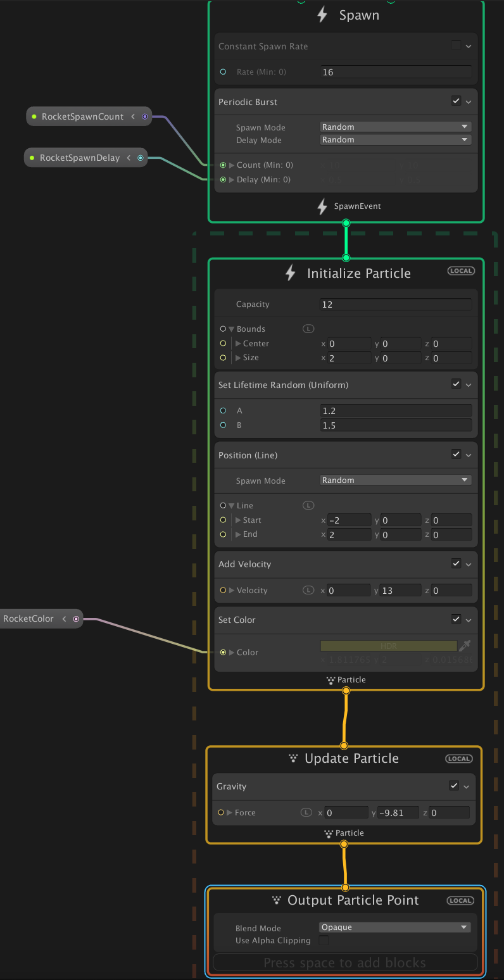Viewport: 504px width, 980px height.
Task: Click the L space icon next to Velocity
Action: tap(308, 590)
